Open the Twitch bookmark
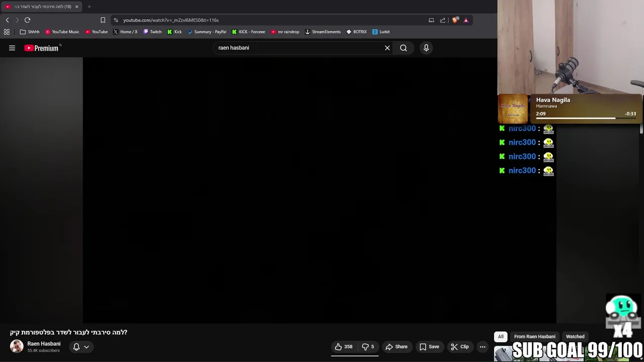 [152, 32]
